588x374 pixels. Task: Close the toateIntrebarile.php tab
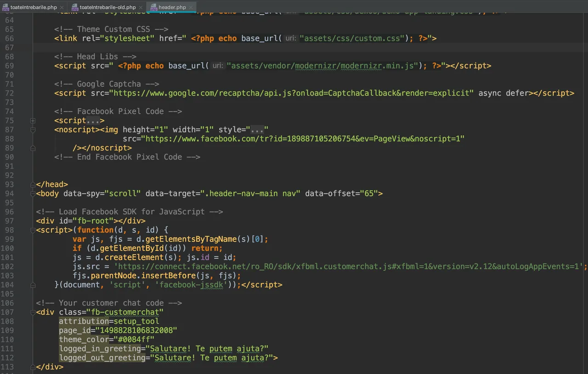point(62,7)
